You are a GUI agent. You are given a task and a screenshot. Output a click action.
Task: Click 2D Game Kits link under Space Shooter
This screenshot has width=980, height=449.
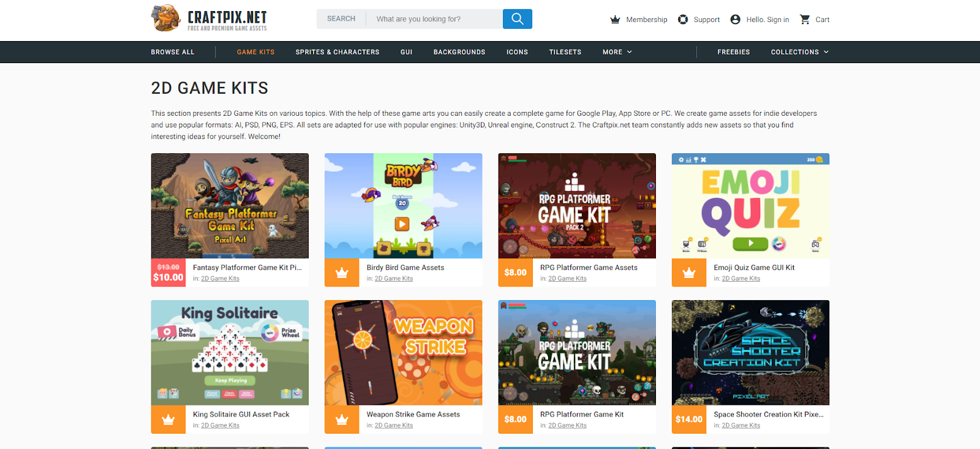tap(741, 426)
